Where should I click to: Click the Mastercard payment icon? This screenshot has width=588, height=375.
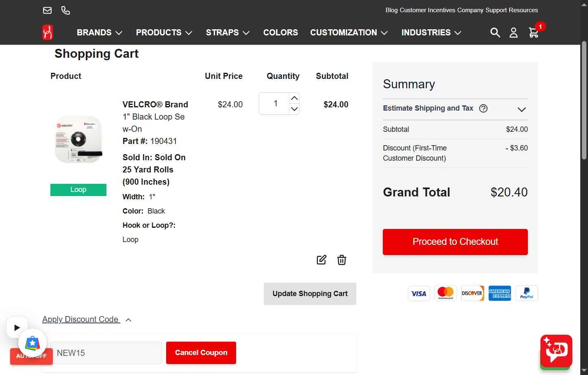(x=446, y=293)
